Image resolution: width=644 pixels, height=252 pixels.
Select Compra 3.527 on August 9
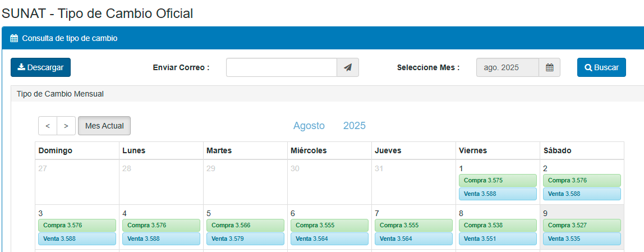pos(582,225)
